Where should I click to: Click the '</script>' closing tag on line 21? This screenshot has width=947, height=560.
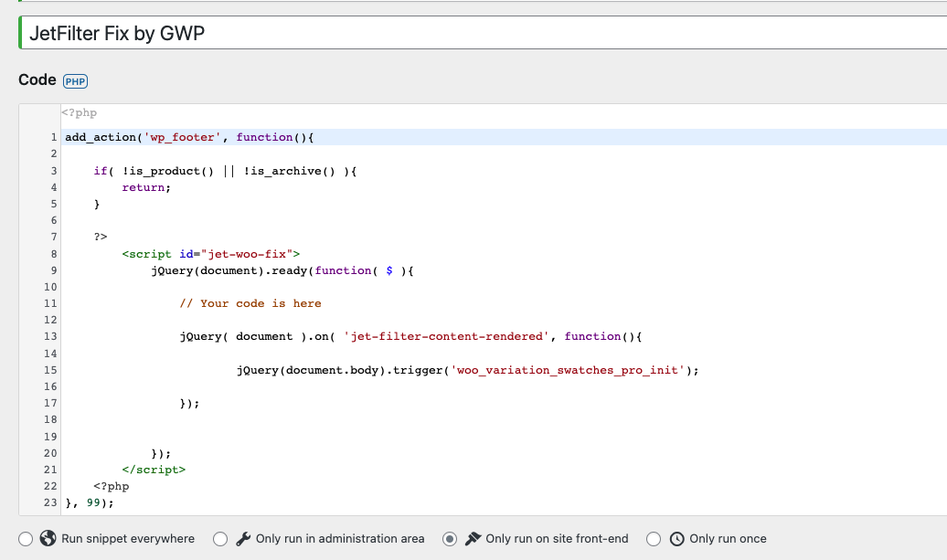click(x=154, y=469)
